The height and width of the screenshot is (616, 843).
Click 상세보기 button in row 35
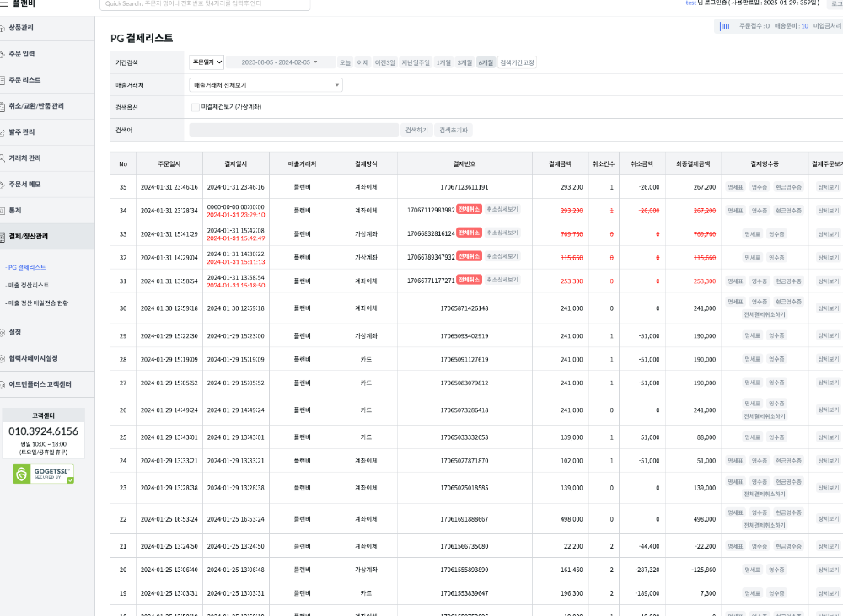coord(829,187)
